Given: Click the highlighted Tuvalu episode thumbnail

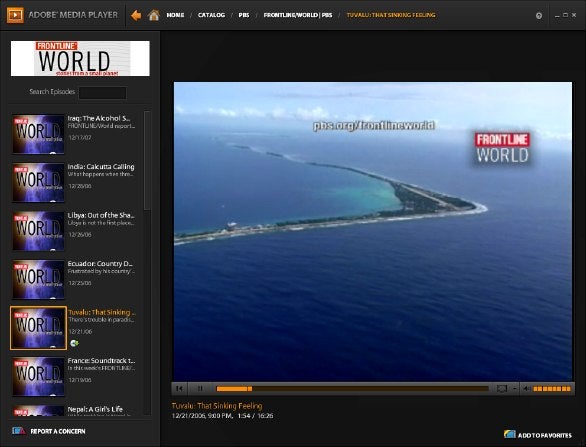Looking at the screenshot, I should pos(38,328).
